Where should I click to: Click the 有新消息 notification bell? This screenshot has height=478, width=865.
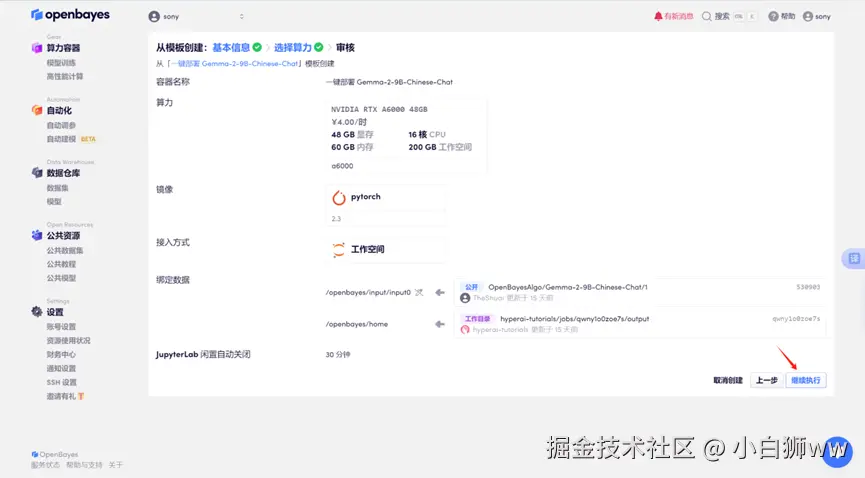pyautogui.click(x=673, y=16)
